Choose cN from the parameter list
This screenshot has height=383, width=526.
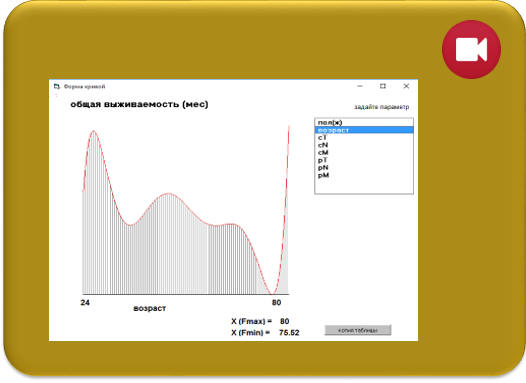tap(364, 145)
